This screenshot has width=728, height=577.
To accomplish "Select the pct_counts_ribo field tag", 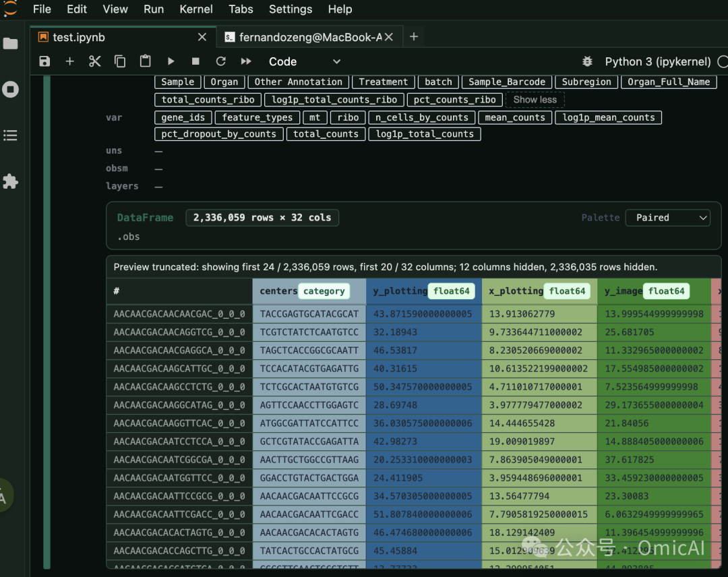I will click(454, 100).
